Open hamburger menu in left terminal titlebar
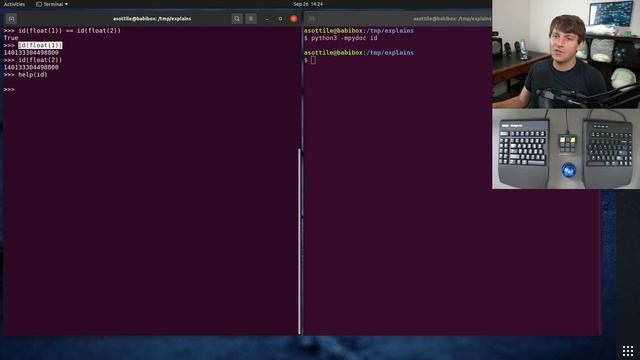 [251, 19]
